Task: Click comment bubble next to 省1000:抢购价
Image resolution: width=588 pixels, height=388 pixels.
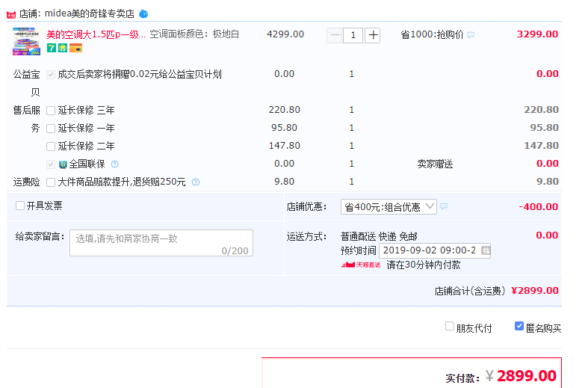Action: 471,35
